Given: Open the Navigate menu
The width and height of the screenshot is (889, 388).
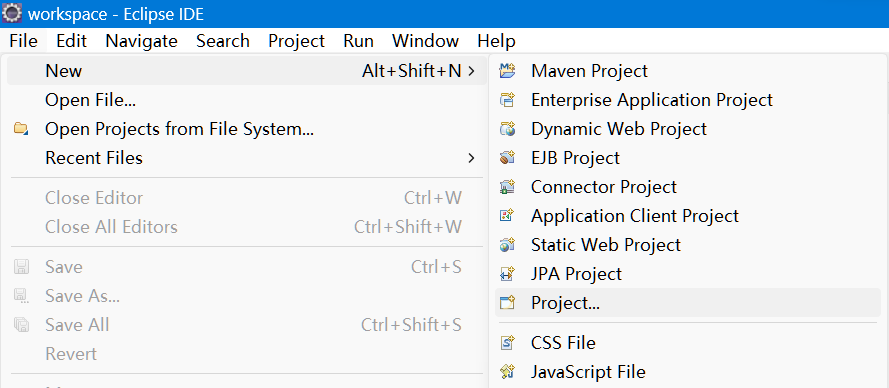Looking at the screenshot, I should click(x=141, y=41).
